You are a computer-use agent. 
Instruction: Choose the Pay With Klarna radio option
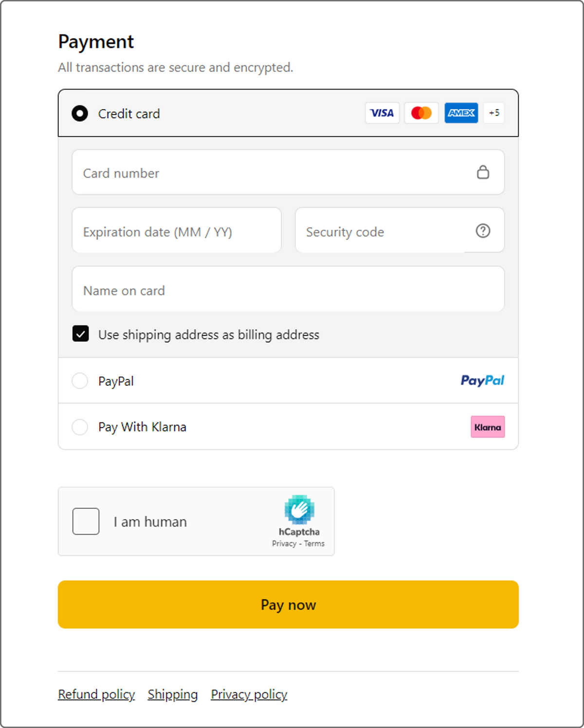click(x=80, y=427)
